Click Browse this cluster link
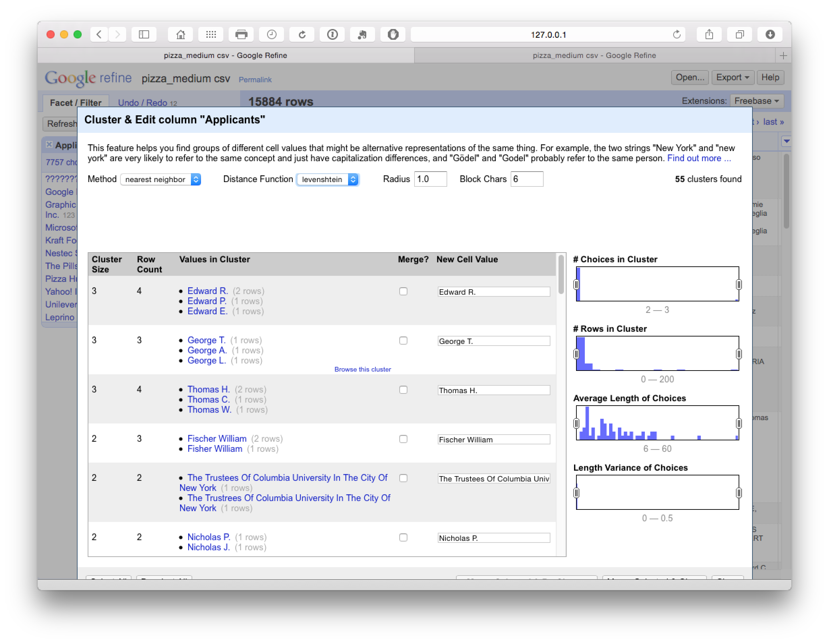 363,369
